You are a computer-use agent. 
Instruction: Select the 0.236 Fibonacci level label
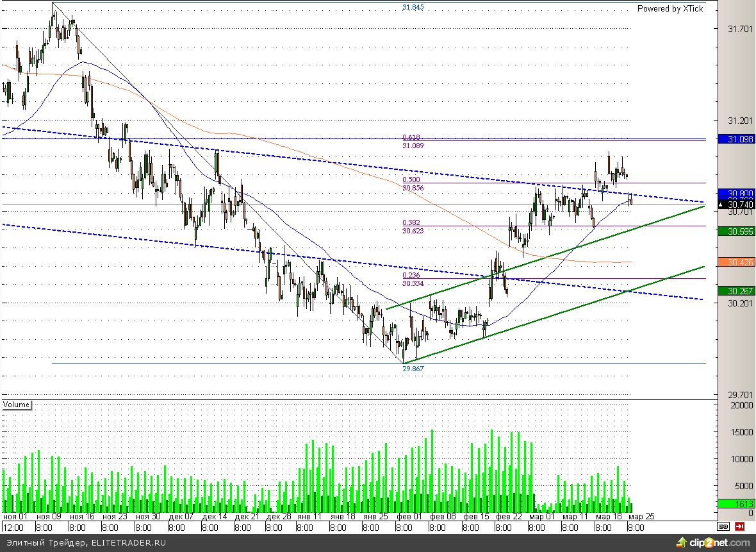[x=411, y=275]
